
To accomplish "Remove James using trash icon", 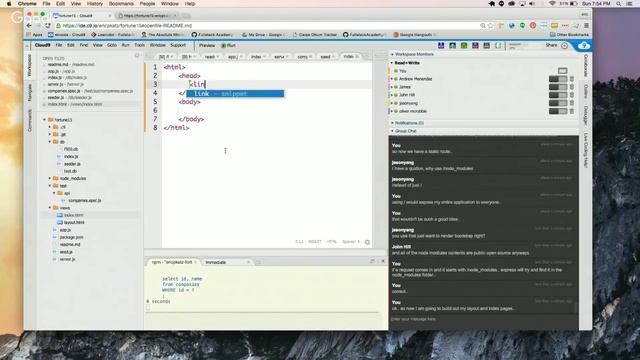I will [572, 87].
